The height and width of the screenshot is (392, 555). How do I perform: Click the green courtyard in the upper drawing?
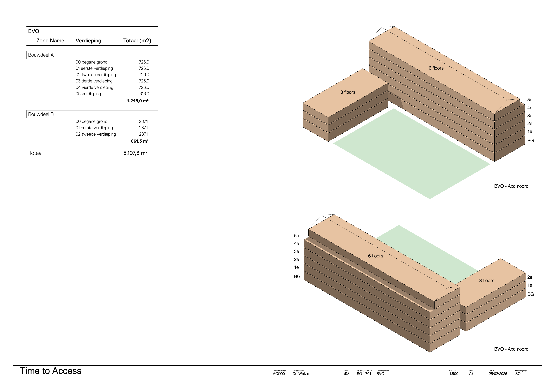(x=411, y=155)
